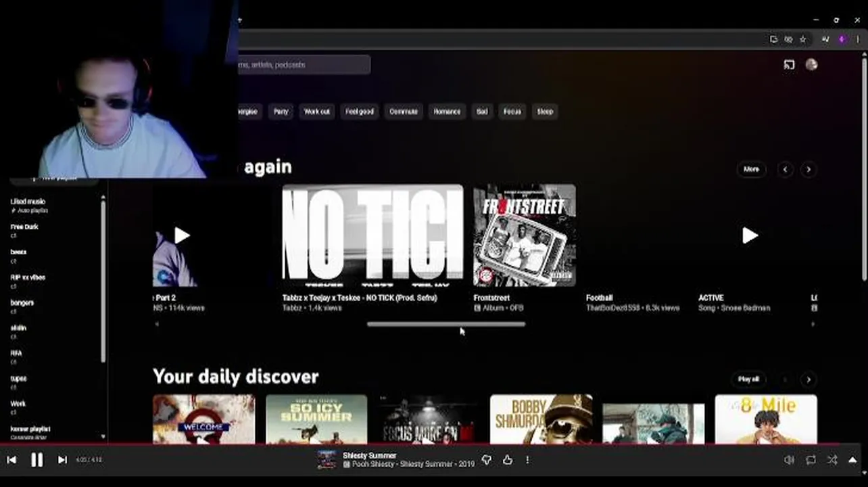The width and height of the screenshot is (868, 487).
Task: Open the beats playlist in sidebar
Action: (x=54, y=256)
